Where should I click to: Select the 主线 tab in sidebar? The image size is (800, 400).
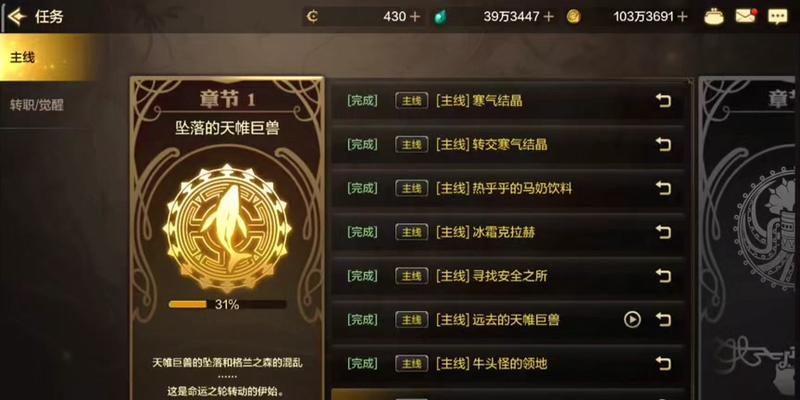pos(47,57)
